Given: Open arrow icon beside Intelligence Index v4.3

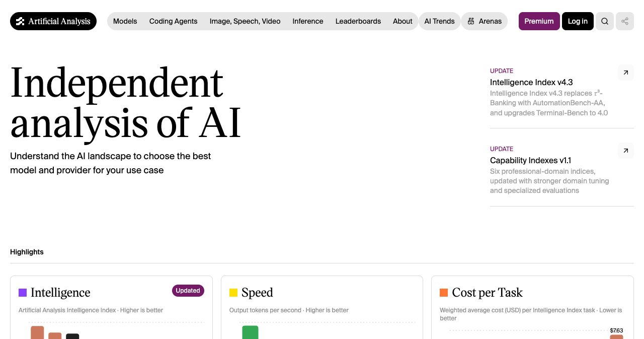Looking at the screenshot, I should [x=625, y=73].
